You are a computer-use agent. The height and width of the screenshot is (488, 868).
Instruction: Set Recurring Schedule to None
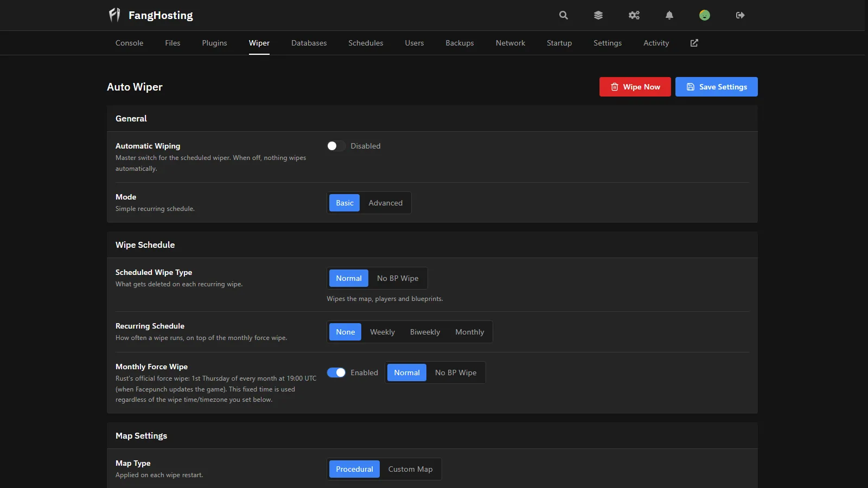coord(346,332)
